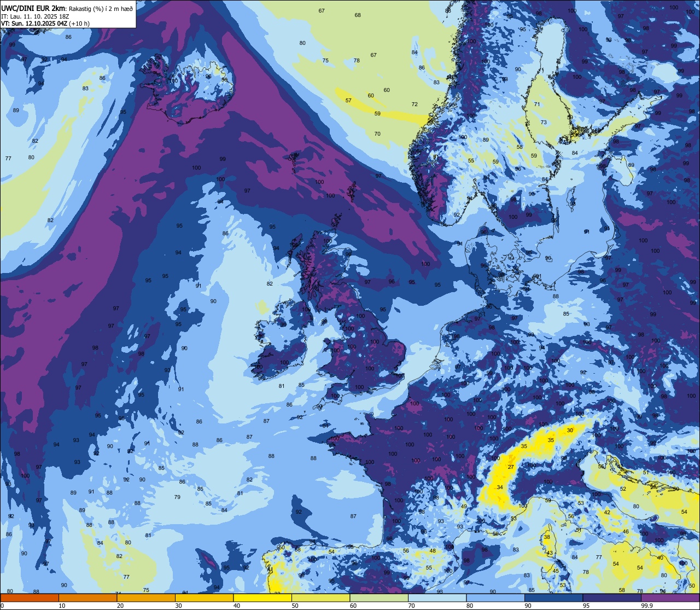Click the '38' humidity value over Corsica
Viewport: 700px width, 610px height.
[x=547, y=537]
